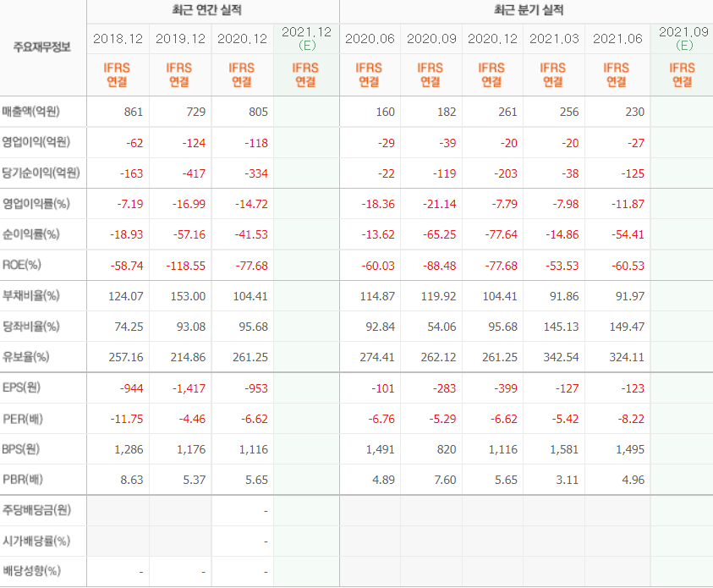Click the 2021.12 (E) estimate column header
The width and height of the screenshot is (713, 588).
coord(306,38)
